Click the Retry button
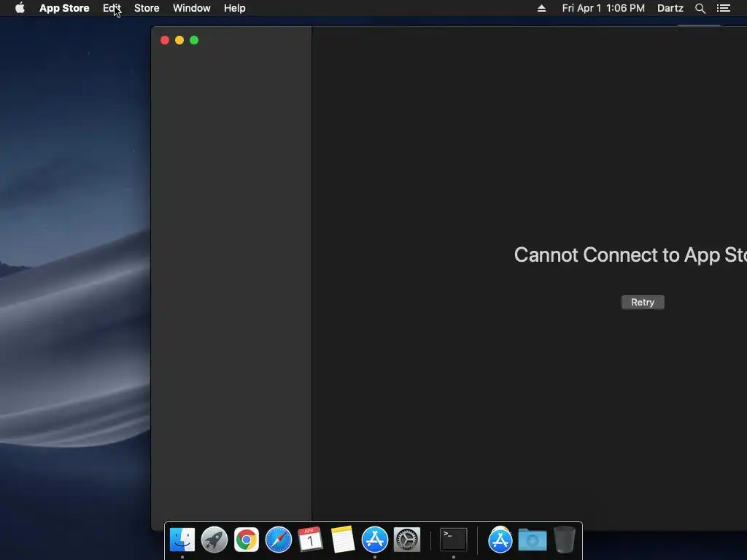This screenshot has height=560, width=747. tap(643, 303)
